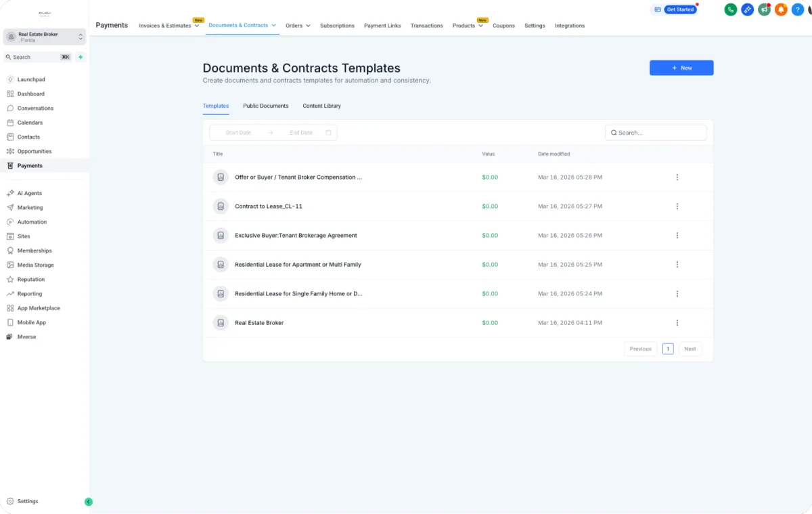Click the Ask AI sparkle icon beside Search
The height and width of the screenshot is (514, 812).
81,57
